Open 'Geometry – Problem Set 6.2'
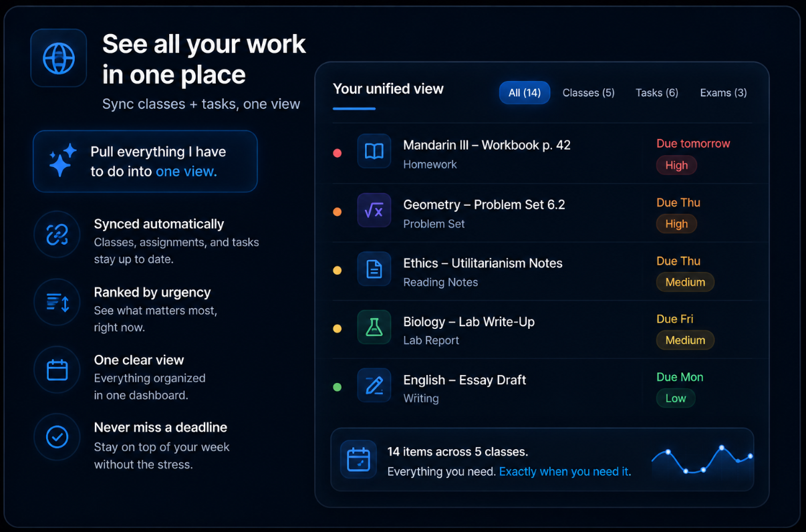 [484, 205]
